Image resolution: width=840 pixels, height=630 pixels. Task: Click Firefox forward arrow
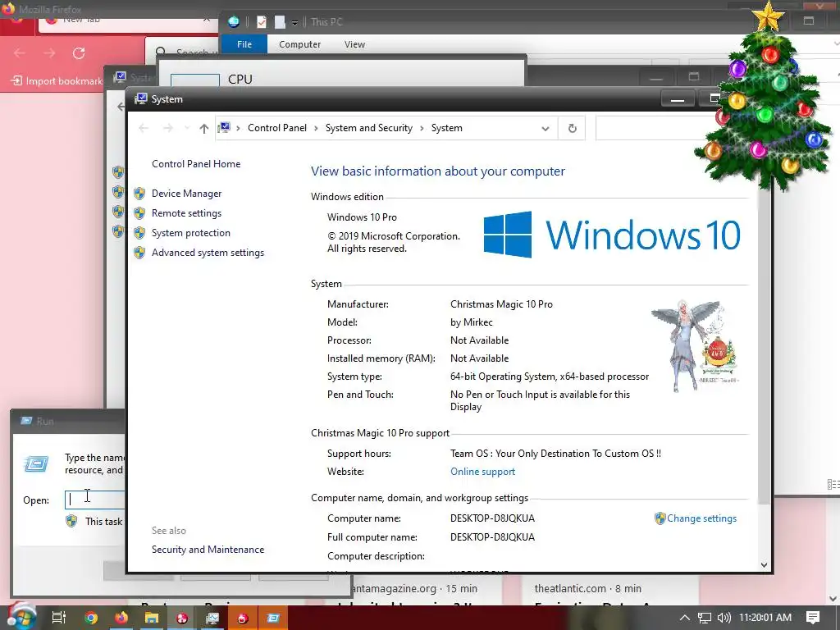click(x=49, y=53)
